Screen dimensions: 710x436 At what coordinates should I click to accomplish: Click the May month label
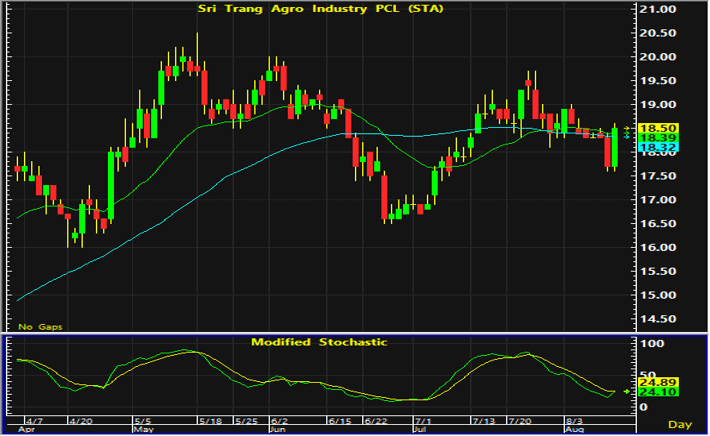coord(144,429)
